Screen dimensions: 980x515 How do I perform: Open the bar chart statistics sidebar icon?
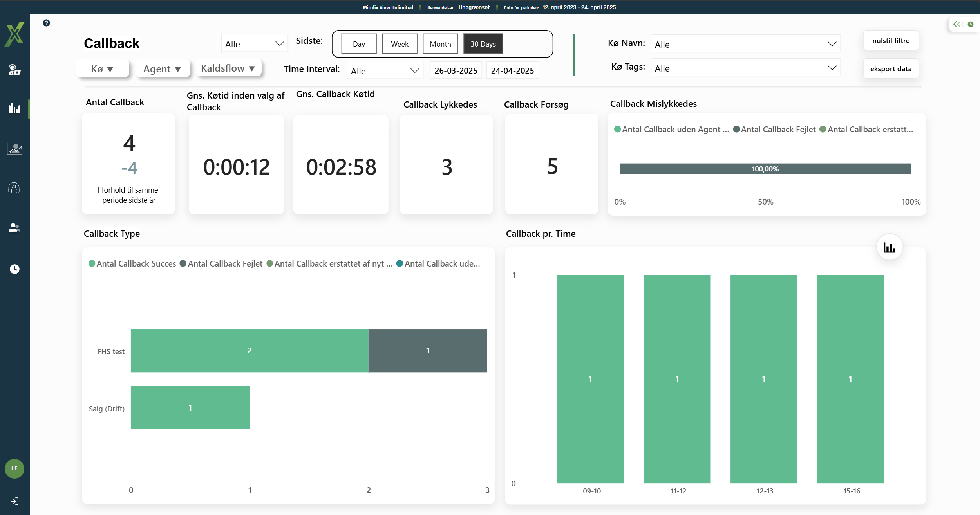click(14, 108)
